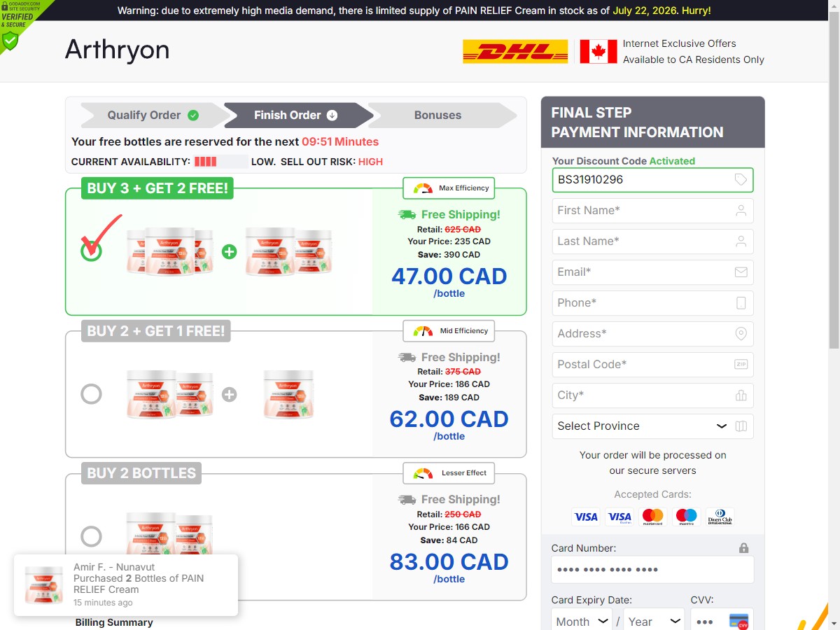Click the green plus icon in Buy 3 offer
The height and width of the screenshot is (630, 840).
click(229, 252)
